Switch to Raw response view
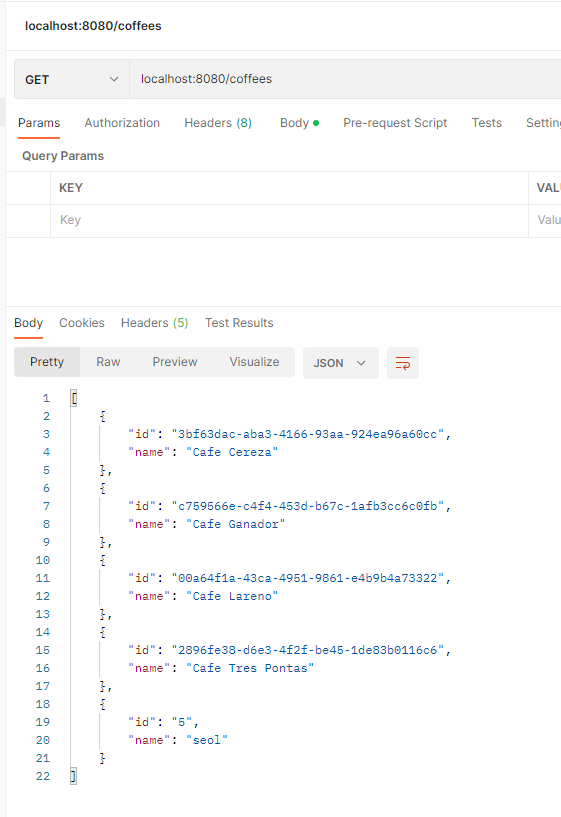 point(108,362)
